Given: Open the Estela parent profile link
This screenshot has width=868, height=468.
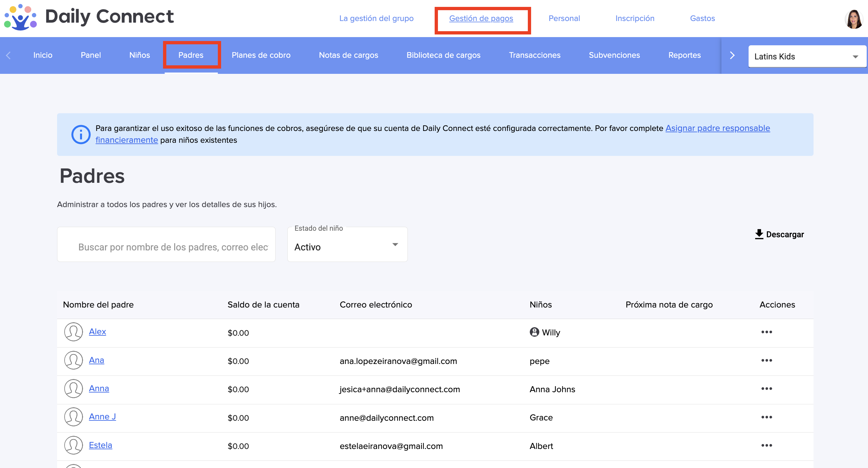Looking at the screenshot, I should point(100,445).
